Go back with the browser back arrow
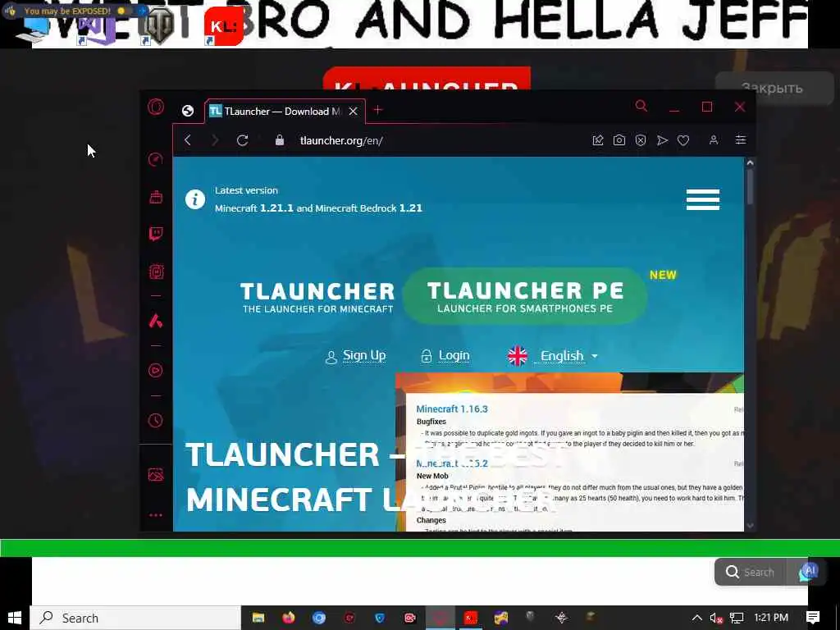Viewport: 840px width, 630px height. coord(188,140)
